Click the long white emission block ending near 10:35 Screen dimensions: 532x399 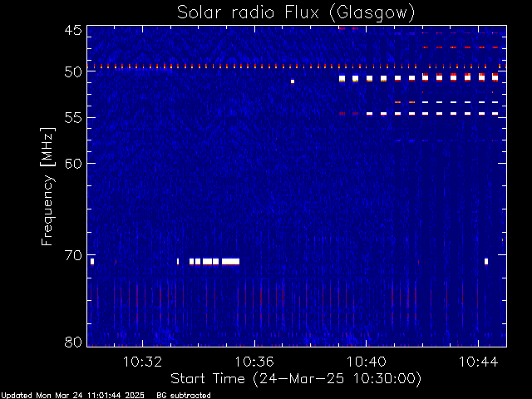click(231, 261)
